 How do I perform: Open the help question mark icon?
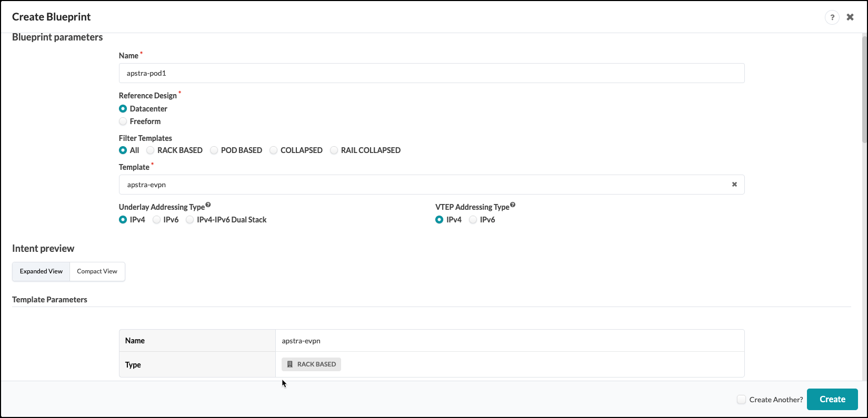pyautogui.click(x=832, y=17)
